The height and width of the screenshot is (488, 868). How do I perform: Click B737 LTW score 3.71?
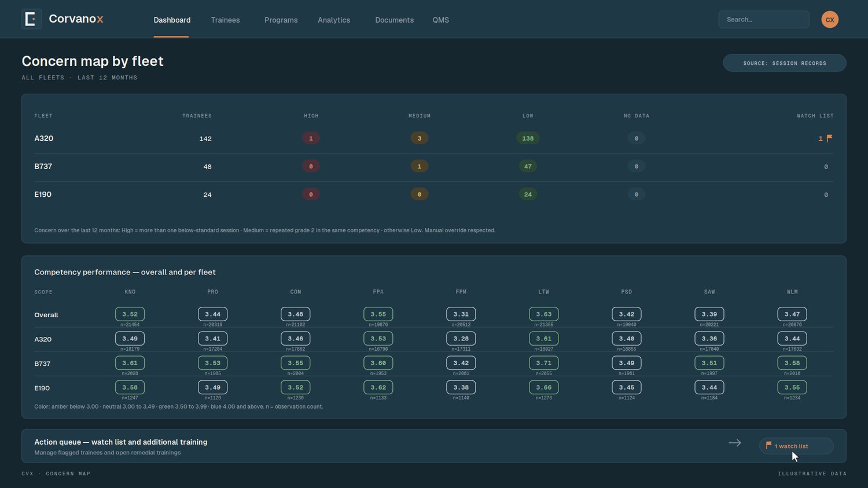pos(544,363)
